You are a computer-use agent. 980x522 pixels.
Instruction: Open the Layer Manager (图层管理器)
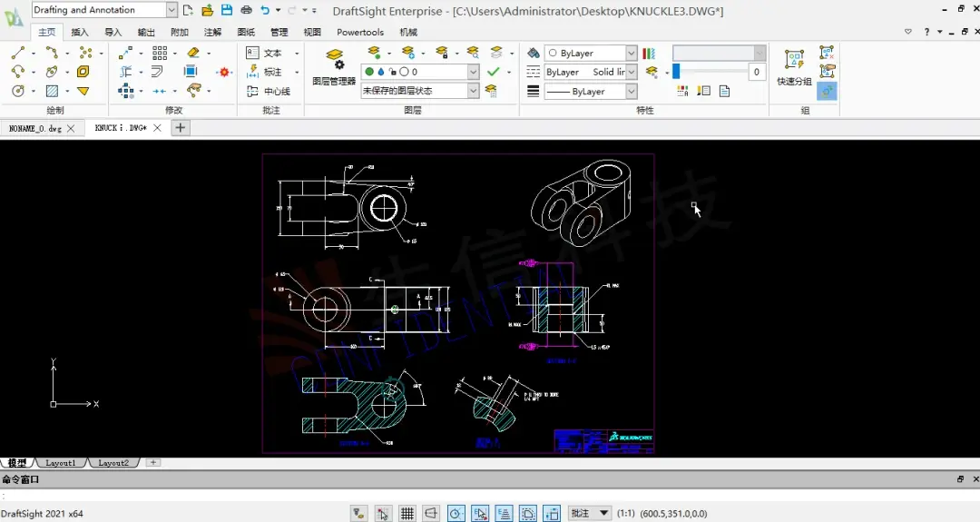[x=334, y=67]
